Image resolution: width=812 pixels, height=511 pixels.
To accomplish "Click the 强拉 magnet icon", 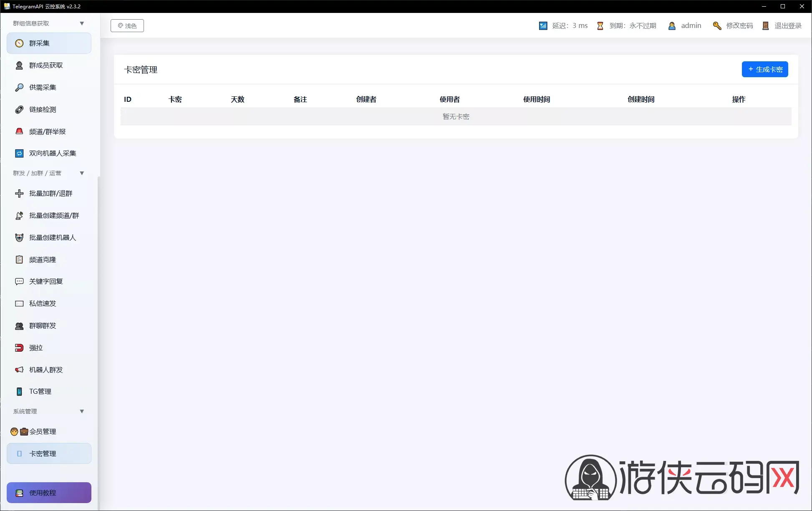I will point(19,347).
